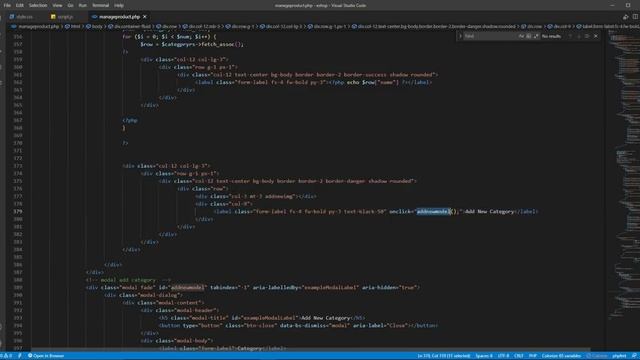Click the html breadcrumb item
The image size is (640, 360).
pyautogui.click(x=75, y=27)
